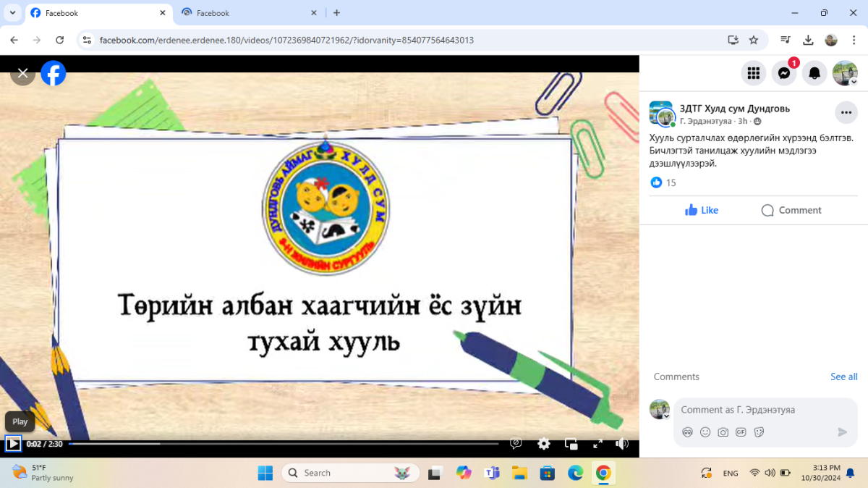Open the Facebook menu grid icon
Viewport: 868px width, 488px height.
tap(754, 73)
